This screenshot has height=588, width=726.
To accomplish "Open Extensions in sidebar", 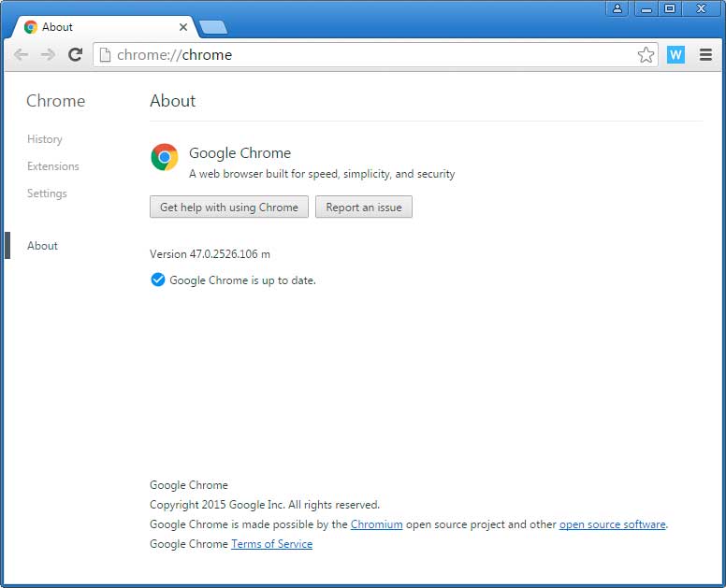I will click(52, 166).
